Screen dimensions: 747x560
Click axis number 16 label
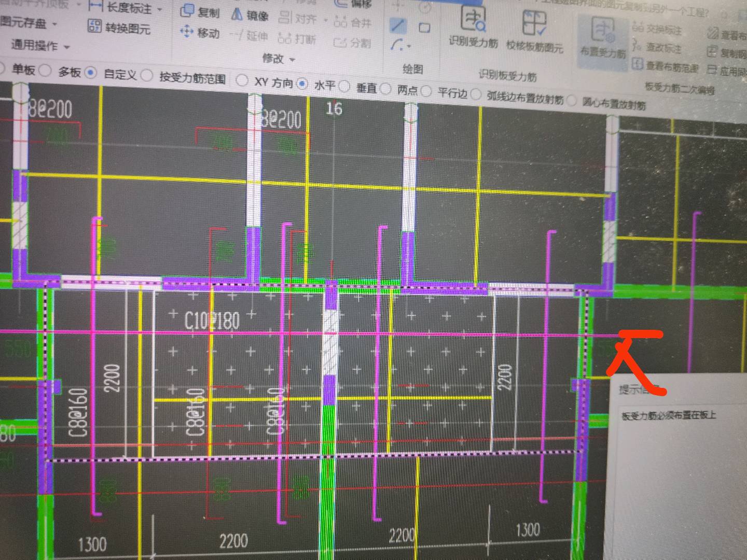pos(334,108)
